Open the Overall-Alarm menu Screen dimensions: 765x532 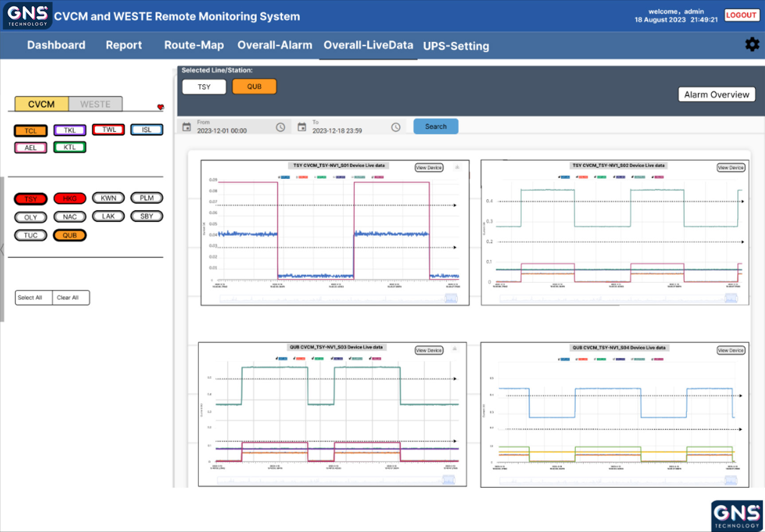[274, 45]
